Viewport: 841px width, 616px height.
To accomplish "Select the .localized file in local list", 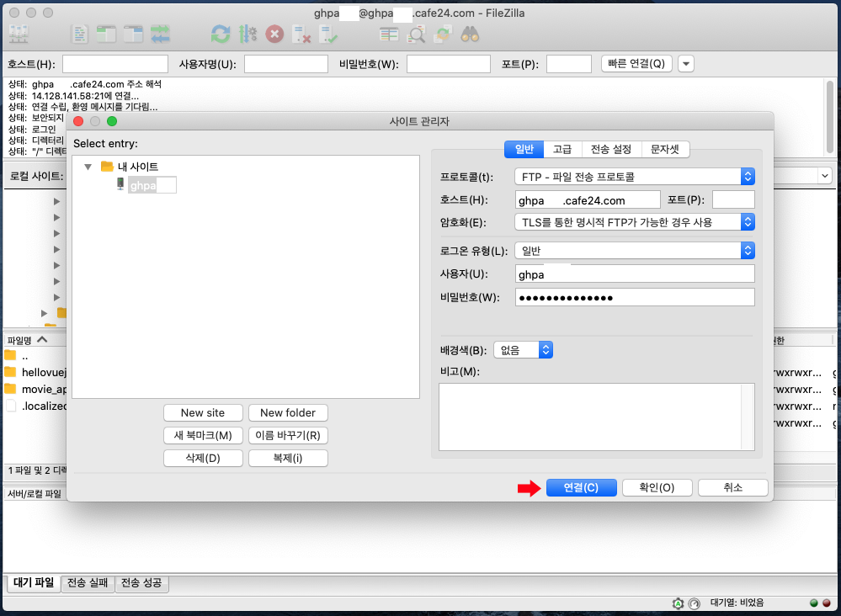I will tap(35, 406).
